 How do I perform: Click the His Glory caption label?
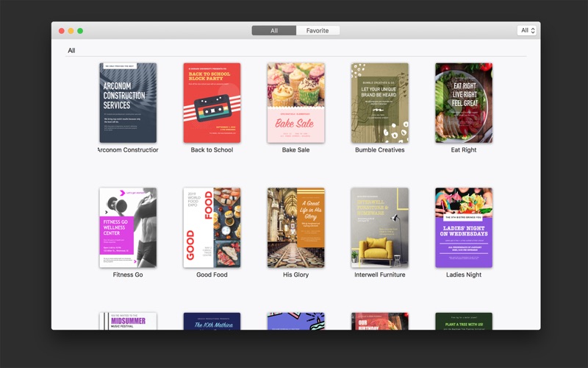(296, 275)
